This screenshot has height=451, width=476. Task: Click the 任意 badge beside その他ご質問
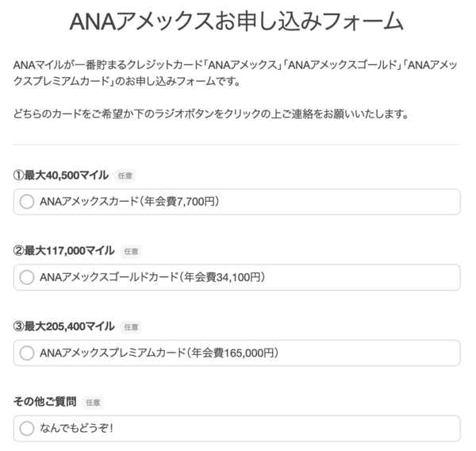click(93, 403)
